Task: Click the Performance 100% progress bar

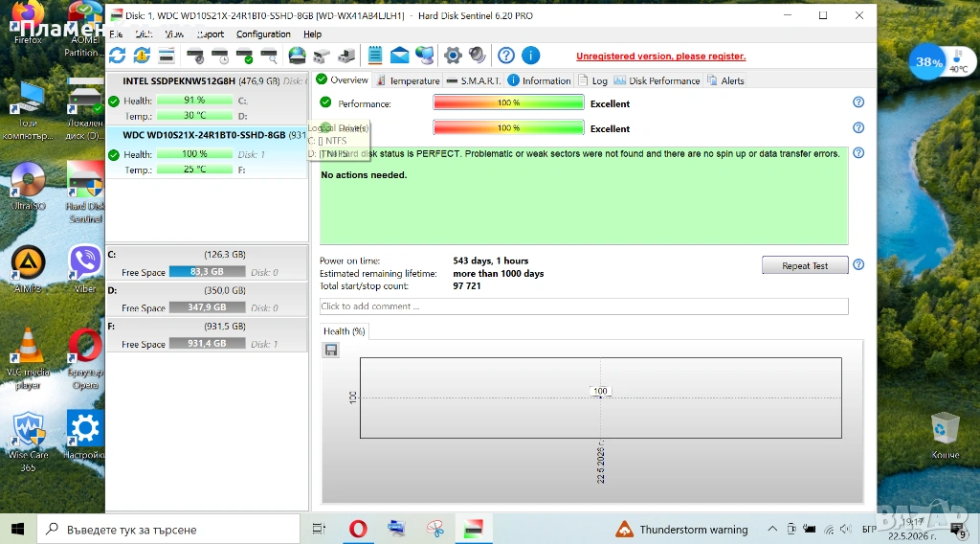Action: [509, 102]
